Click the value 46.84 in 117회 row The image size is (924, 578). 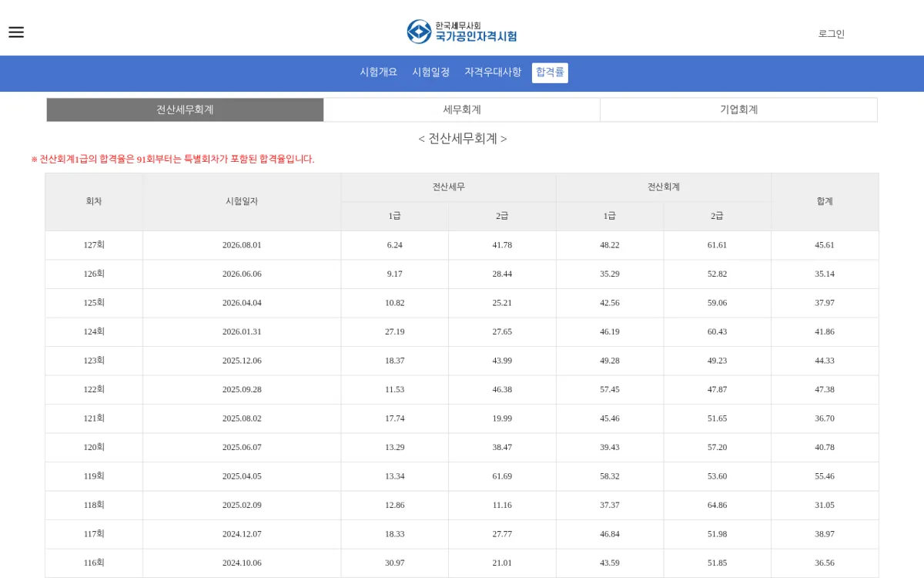610,534
